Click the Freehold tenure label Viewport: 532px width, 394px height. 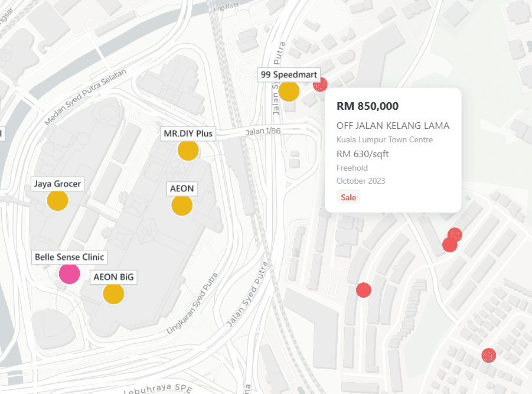tap(352, 168)
